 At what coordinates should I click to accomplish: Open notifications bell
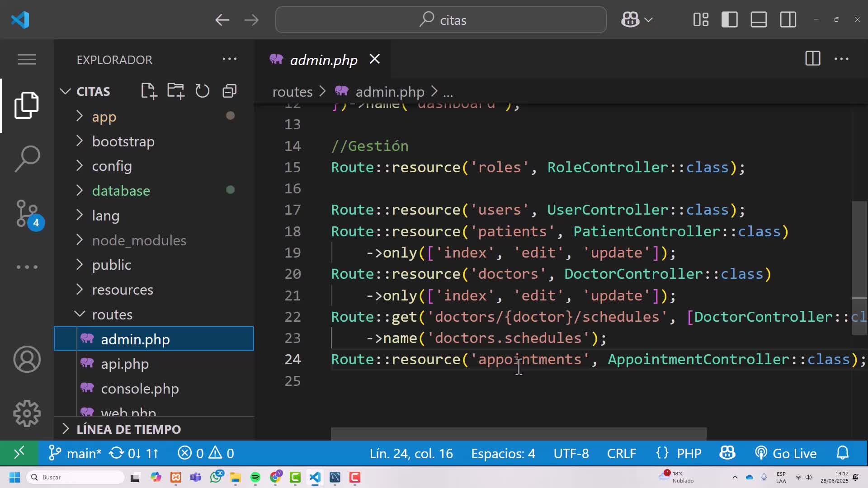click(843, 453)
